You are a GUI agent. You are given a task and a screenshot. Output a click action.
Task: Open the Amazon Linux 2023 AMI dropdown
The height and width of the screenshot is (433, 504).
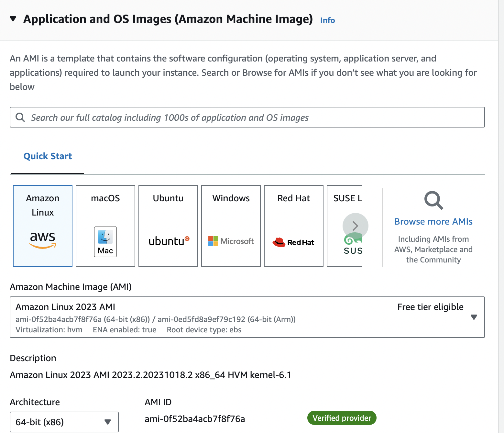[247, 317]
